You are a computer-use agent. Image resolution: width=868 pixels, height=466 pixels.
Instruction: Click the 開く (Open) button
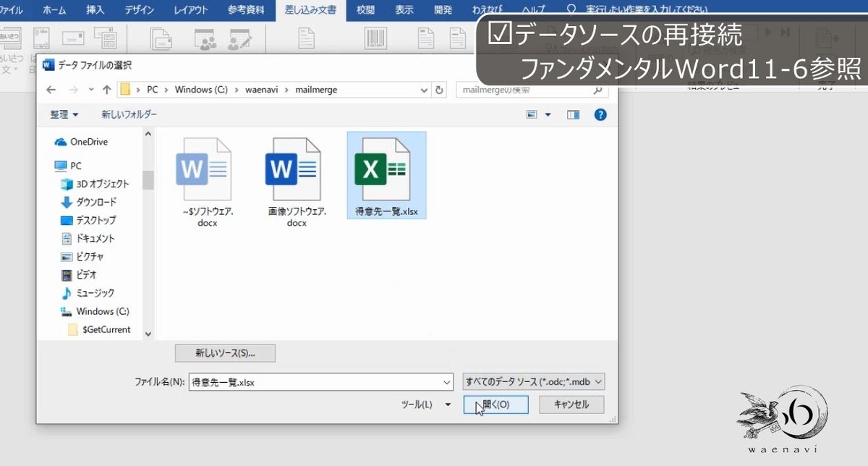tap(495, 404)
